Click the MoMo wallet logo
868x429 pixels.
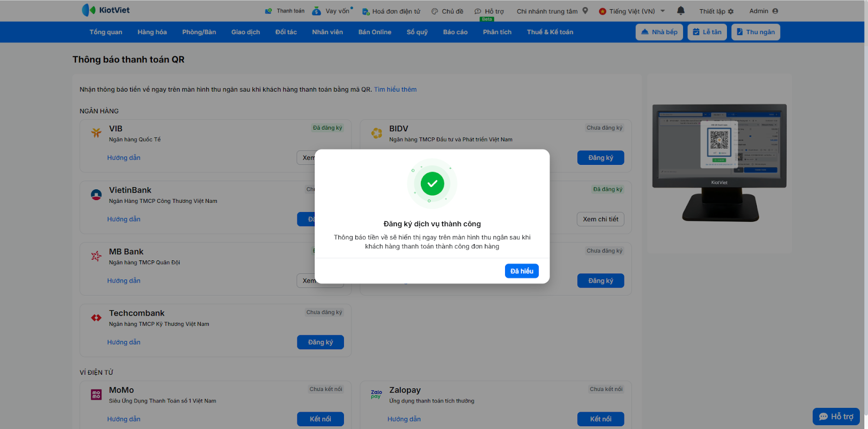click(x=97, y=395)
